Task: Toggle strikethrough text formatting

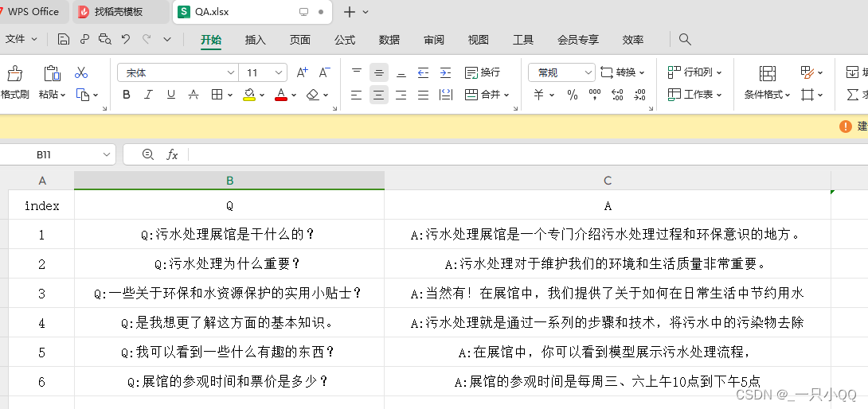Action: click(194, 95)
